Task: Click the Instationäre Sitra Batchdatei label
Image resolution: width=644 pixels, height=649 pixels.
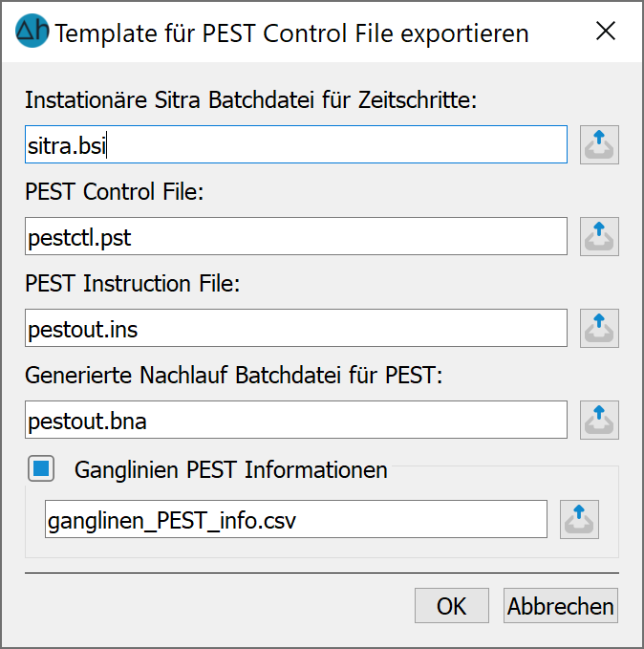Action: pyautogui.click(x=250, y=100)
